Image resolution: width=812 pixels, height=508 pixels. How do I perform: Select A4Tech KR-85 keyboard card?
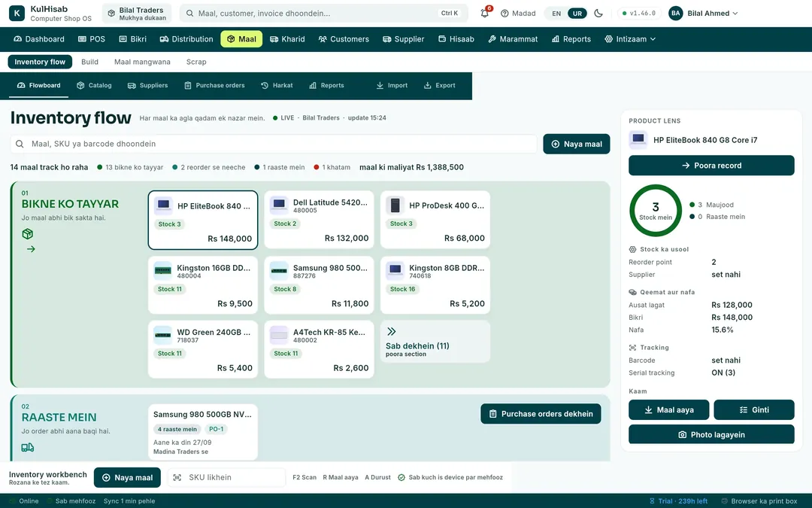tap(319, 349)
